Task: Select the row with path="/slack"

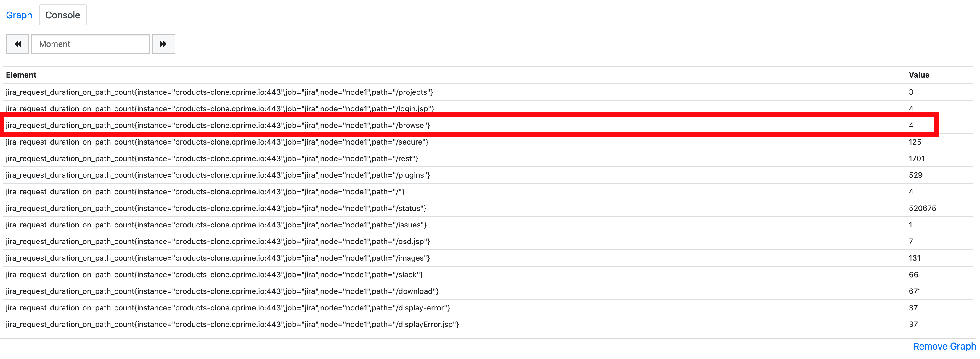Action: (x=488, y=275)
